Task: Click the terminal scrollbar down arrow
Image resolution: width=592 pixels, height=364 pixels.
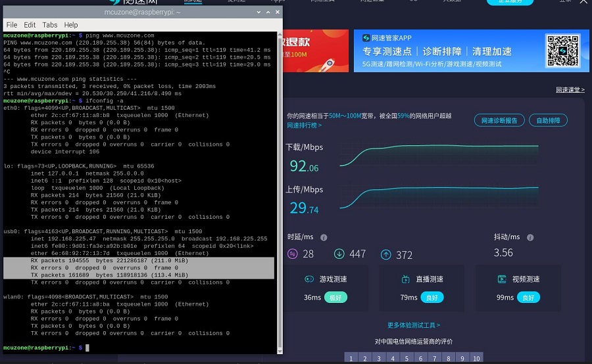Action: point(280,351)
